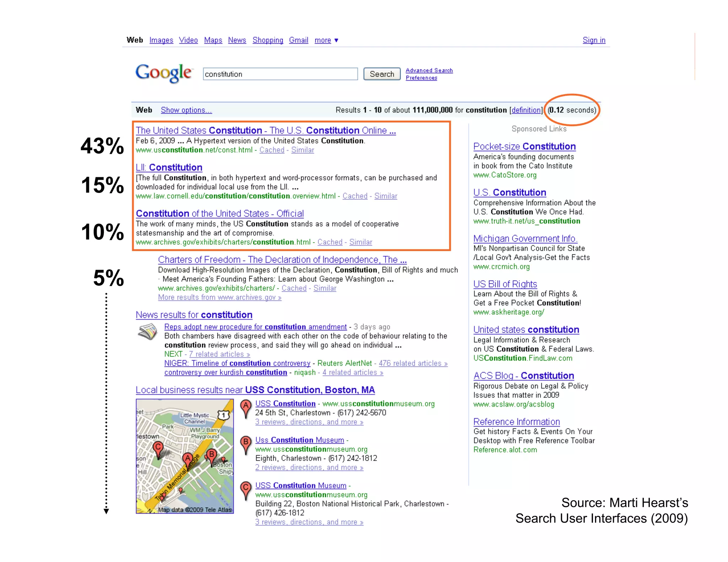Open the 'LII: Constitution' result

pos(169,167)
